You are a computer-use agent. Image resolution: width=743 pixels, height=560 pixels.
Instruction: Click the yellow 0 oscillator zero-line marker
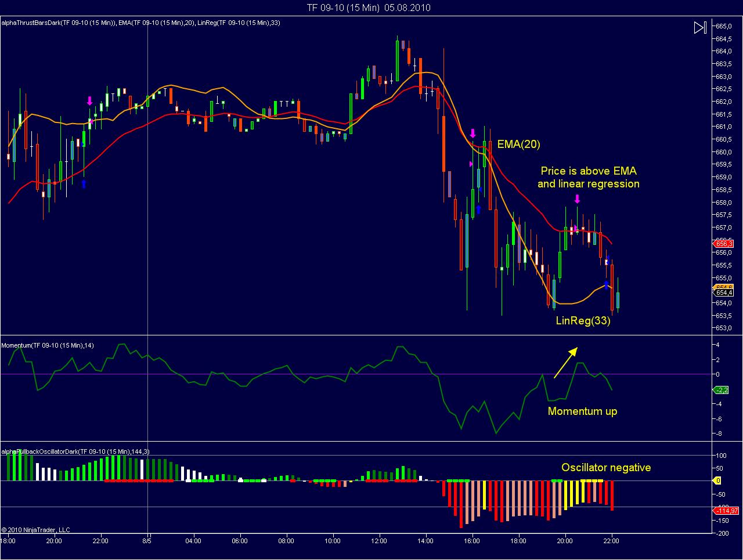pyautogui.click(x=717, y=480)
